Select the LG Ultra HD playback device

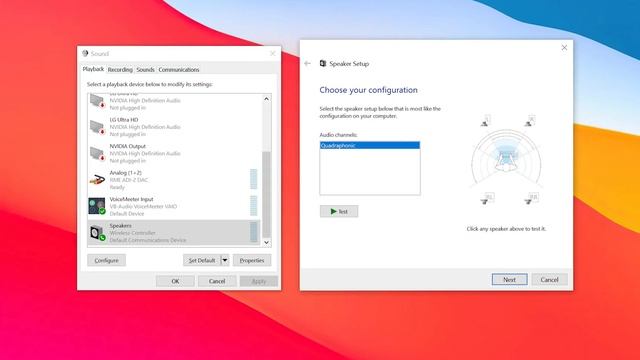174,127
